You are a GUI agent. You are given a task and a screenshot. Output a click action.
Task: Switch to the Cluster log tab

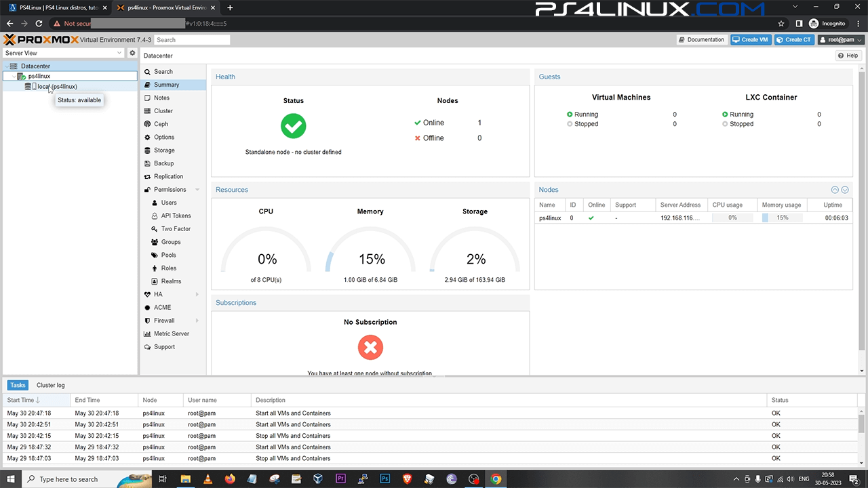click(51, 385)
